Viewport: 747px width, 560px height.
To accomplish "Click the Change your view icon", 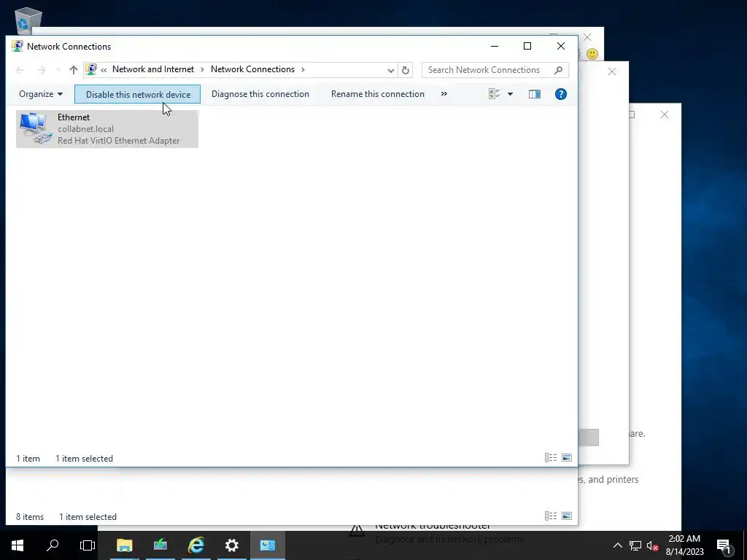I will (x=494, y=94).
